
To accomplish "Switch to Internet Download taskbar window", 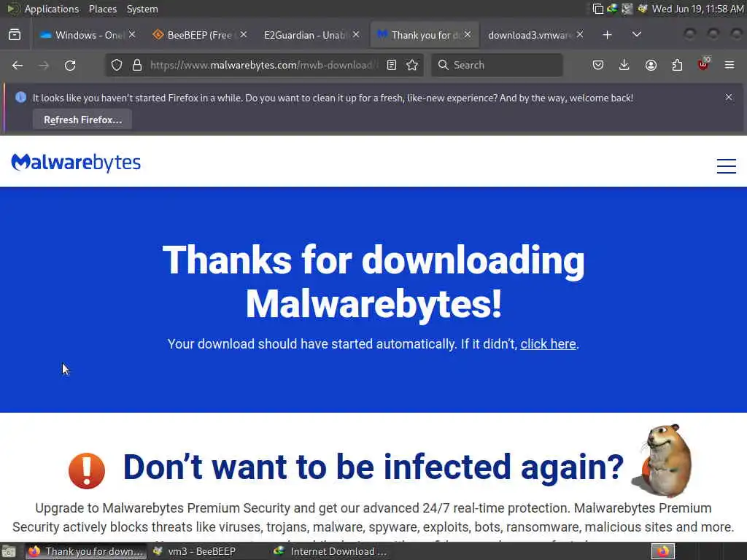I will [x=332, y=551].
